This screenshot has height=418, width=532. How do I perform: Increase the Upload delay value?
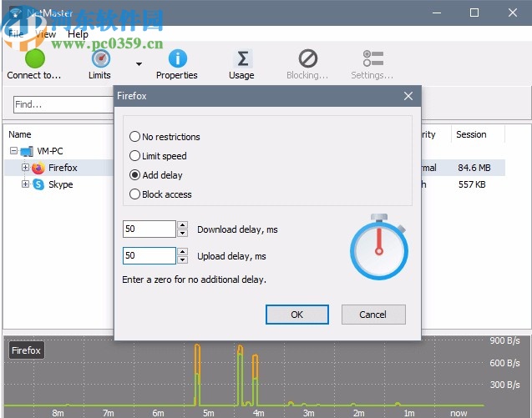(x=183, y=251)
